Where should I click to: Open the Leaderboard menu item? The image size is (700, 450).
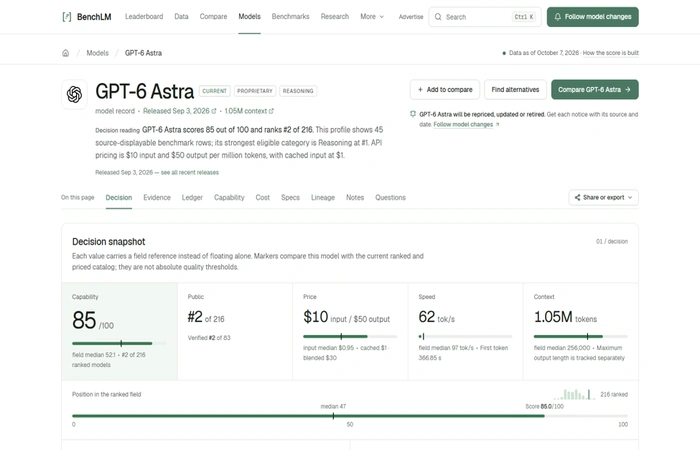[x=144, y=17]
